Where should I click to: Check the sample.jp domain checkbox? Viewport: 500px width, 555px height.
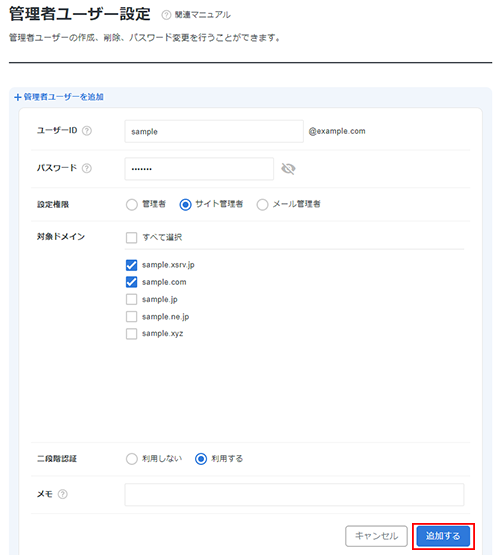[x=131, y=299]
